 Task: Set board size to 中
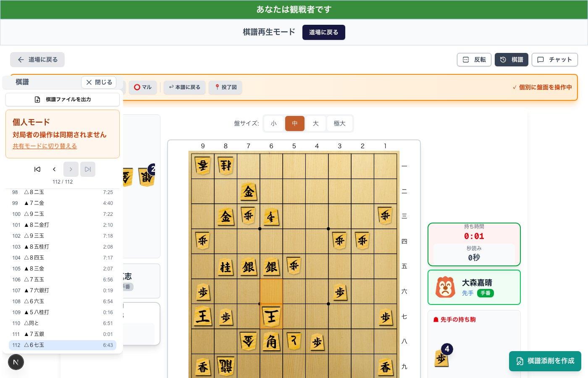tap(295, 123)
